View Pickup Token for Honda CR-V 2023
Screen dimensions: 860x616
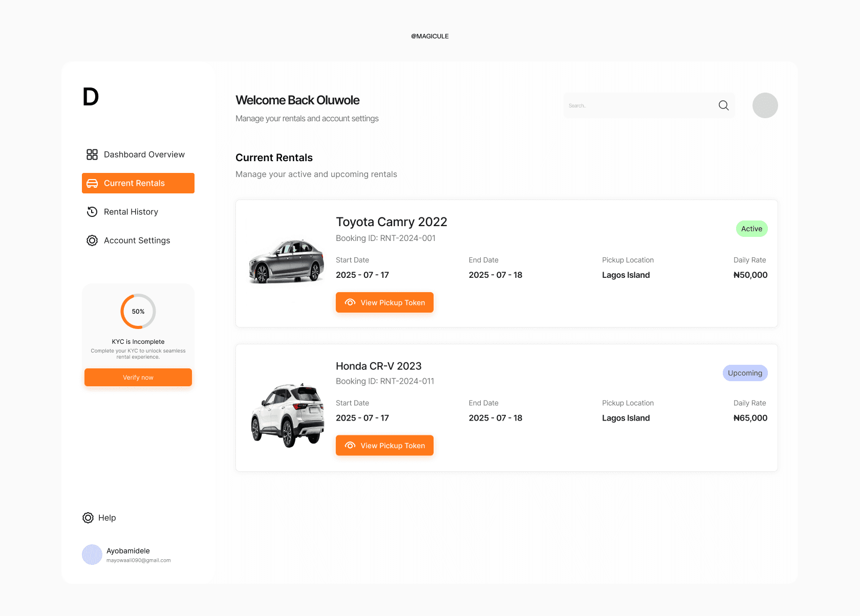click(384, 446)
